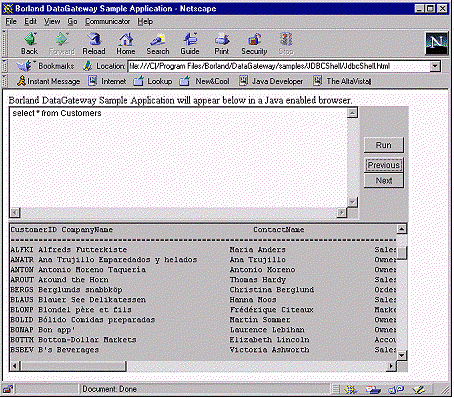Image resolution: width=454 pixels, height=398 pixels.
Task: Open Composer from component bar
Action: coord(418,389)
